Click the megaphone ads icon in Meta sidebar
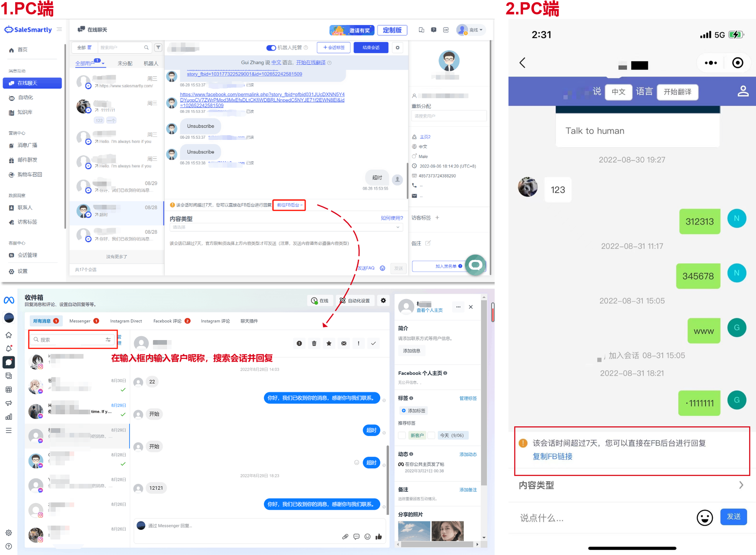 9,403
